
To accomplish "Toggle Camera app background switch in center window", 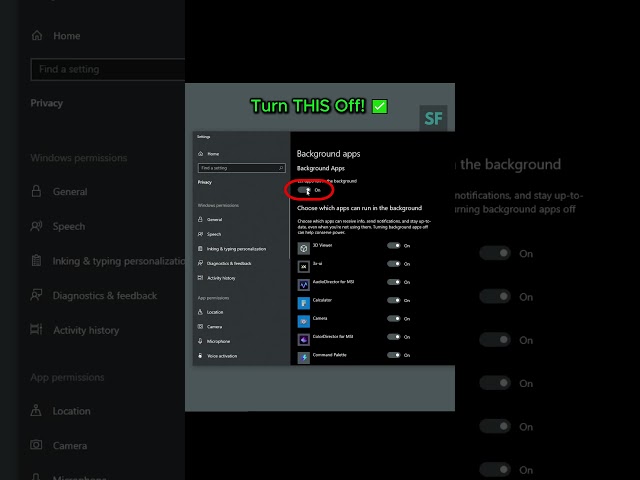I will click(394, 318).
